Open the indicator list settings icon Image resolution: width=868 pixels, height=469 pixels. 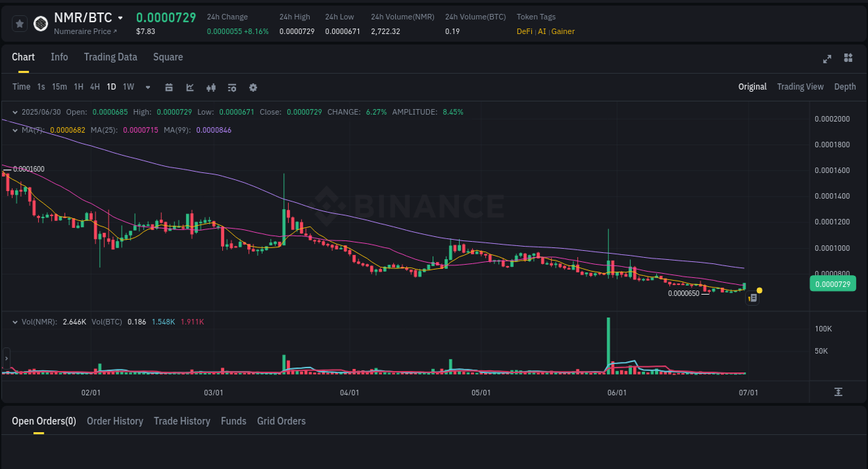(x=232, y=87)
